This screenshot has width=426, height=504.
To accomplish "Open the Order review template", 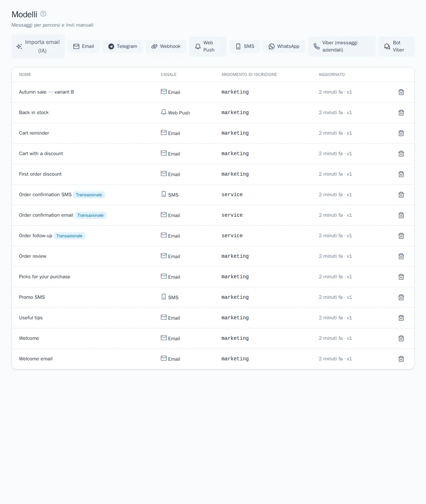I will tap(33, 256).
